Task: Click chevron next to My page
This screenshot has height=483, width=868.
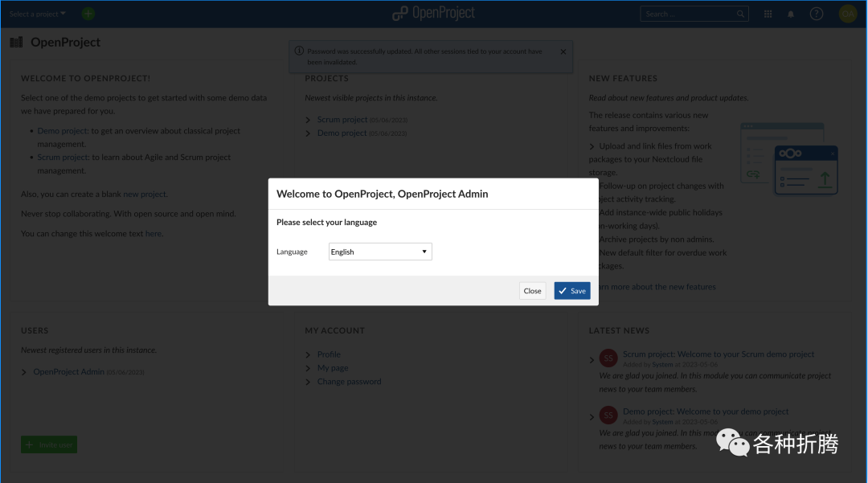Action: tap(309, 368)
